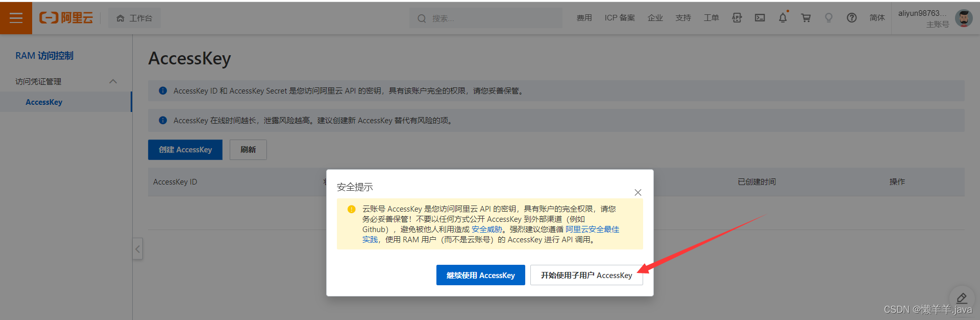Open the help question mark icon
The image size is (980, 320).
[x=852, y=18]
